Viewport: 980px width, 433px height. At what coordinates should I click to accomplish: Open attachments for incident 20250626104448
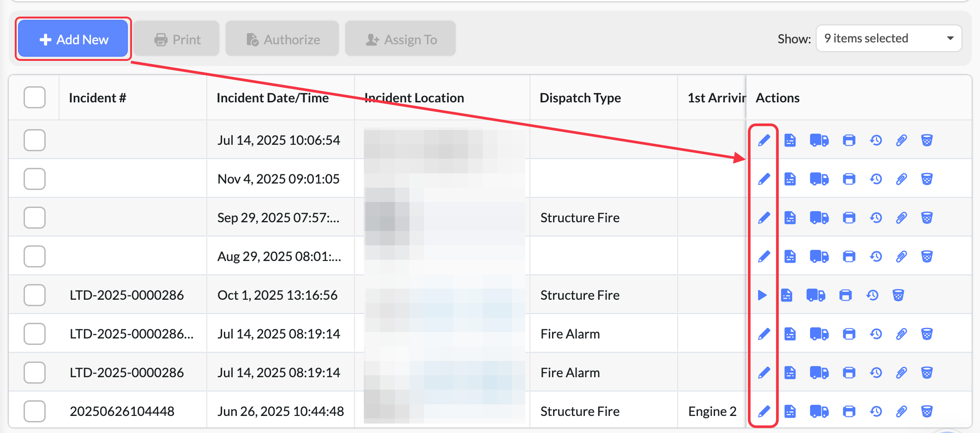(x=902, y=411)
